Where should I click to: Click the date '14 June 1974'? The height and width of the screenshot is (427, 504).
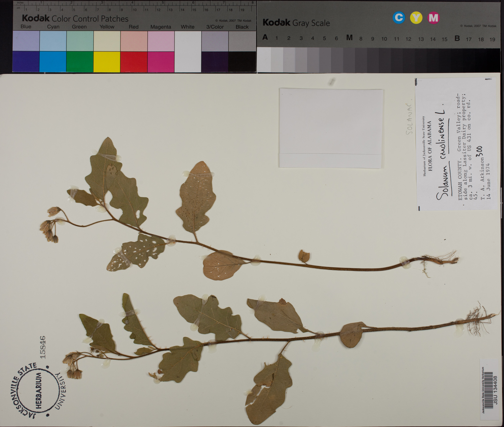pos(488,181)
